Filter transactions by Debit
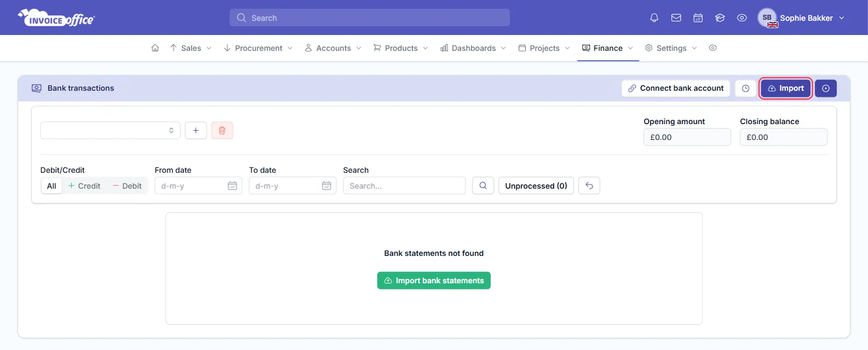 click(127, 186)
